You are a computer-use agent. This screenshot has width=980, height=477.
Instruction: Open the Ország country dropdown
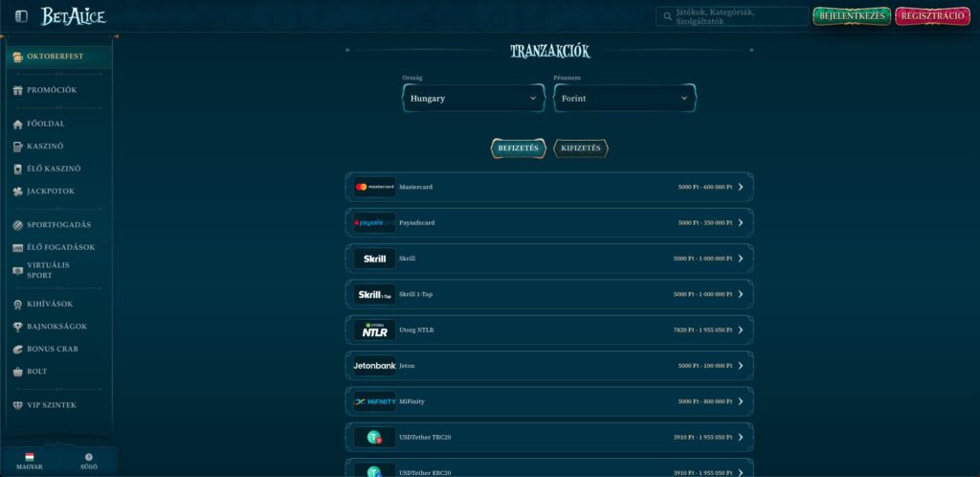coord(474,98)
